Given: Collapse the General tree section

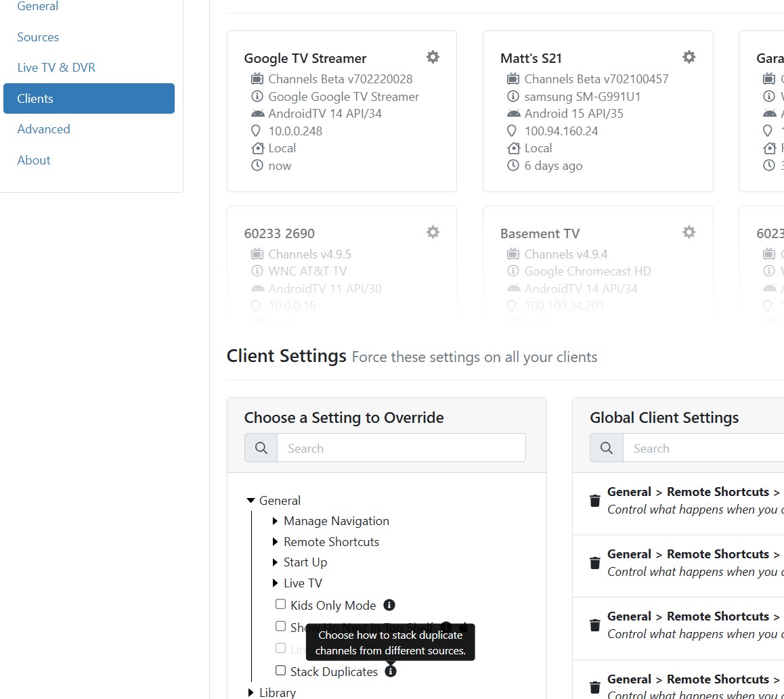Looking at the screenshot, I should pos(251,501).
